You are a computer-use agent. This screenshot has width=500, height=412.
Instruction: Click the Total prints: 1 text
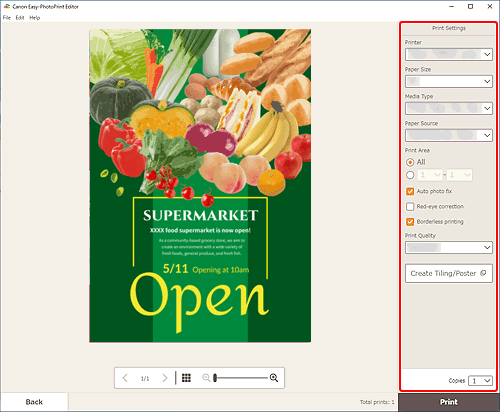377,402
